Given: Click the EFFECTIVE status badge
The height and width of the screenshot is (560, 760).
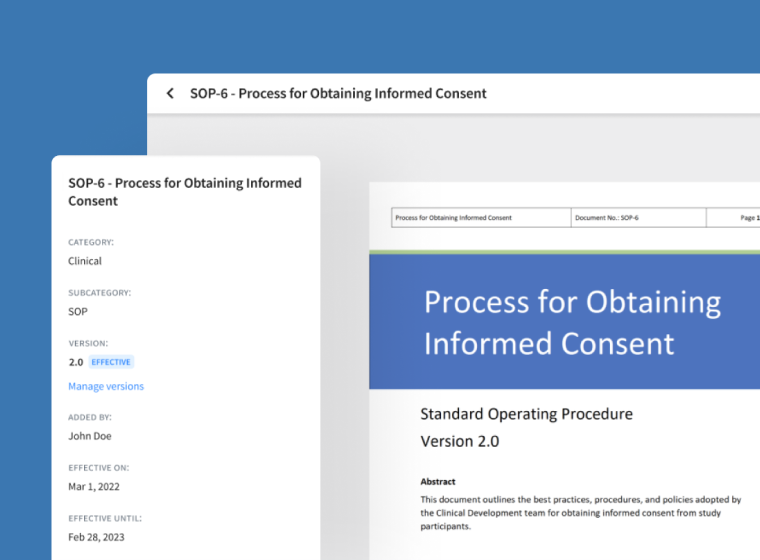Looking at the screenshot, I should tap(111, 362).
